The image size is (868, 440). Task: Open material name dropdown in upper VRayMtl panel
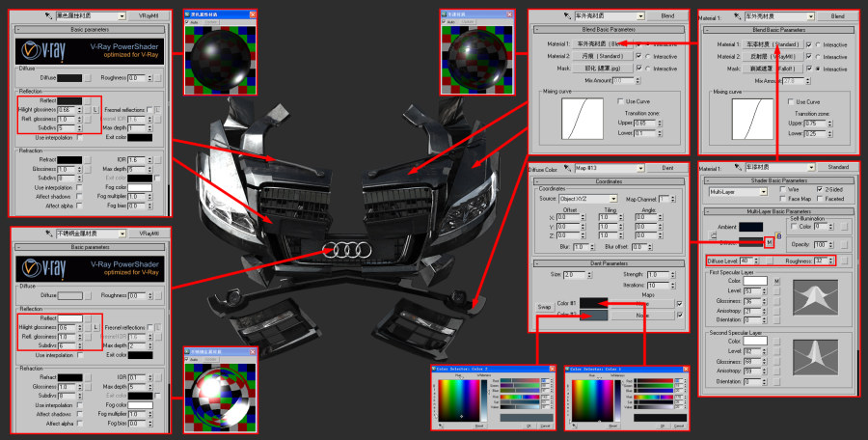click(x=122, y=16)
